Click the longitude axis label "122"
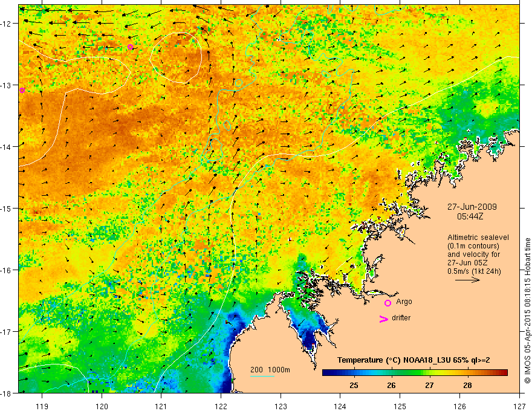 pyautogui.click(x=221, y=406)
